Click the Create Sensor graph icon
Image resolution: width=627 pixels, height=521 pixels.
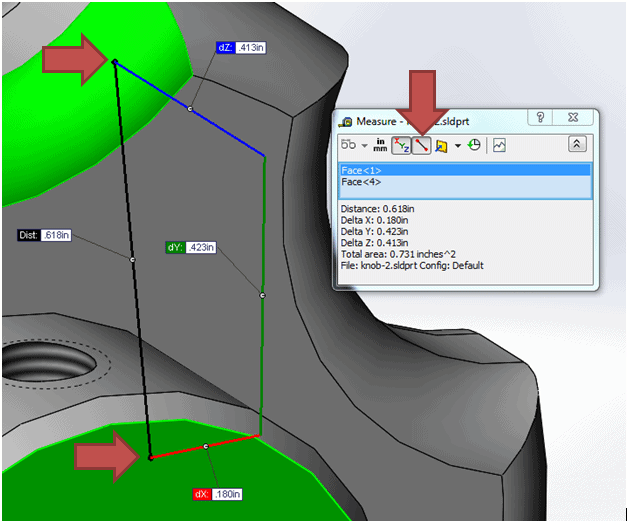[498, 145]
